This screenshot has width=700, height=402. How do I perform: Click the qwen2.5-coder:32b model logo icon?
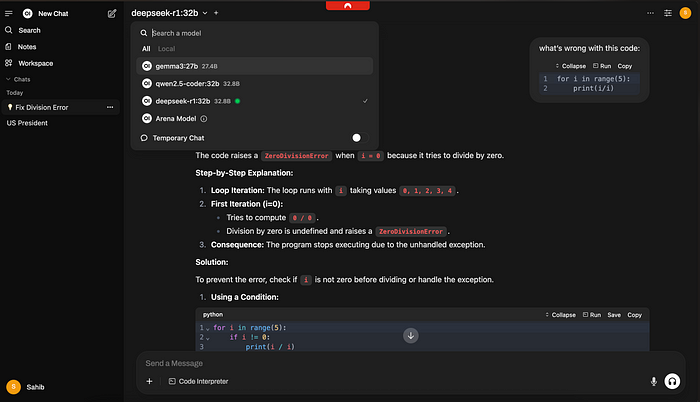(147, 84)
